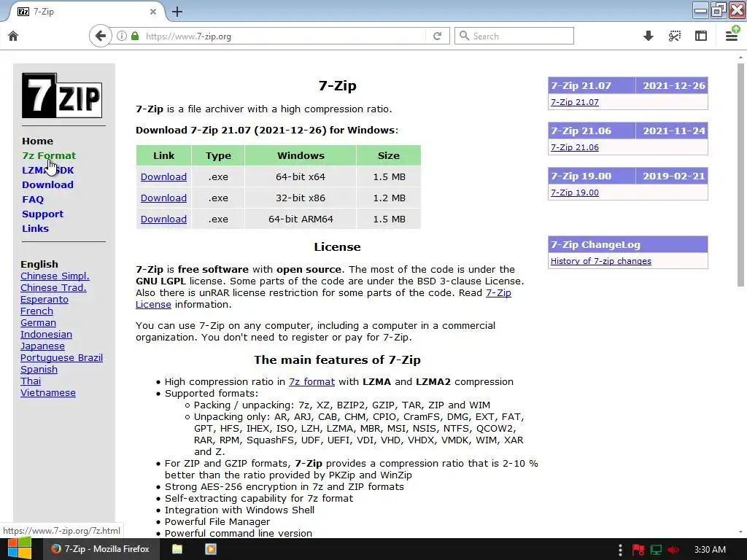The image size is (747, 560).
Task: Open the 7-Zip 21.06 news link
Action: click(x=575, y=147)
